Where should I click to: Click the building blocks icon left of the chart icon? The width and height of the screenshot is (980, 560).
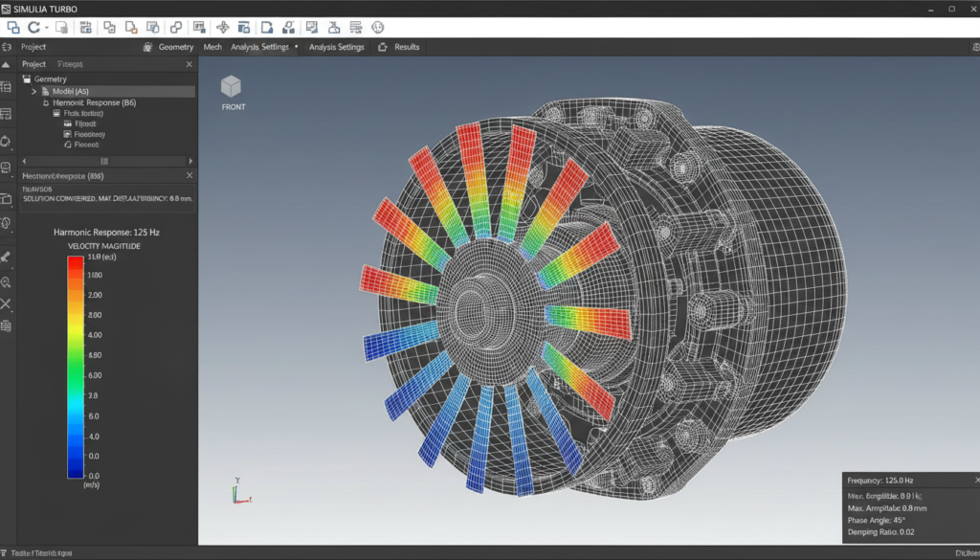[x=288, y=28]
